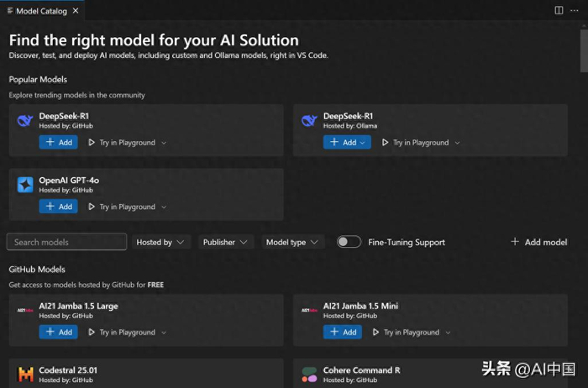Image resolution: width=588 pixels, height=388 pixels.
Task: Click the OpenAI GPT-4o model logo
Action: [x=25, y=185]
